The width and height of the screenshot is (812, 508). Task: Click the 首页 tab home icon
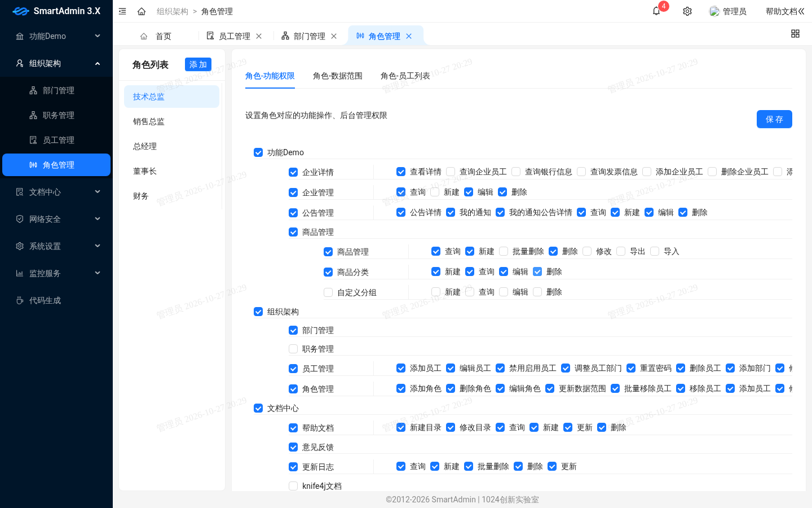144,36
